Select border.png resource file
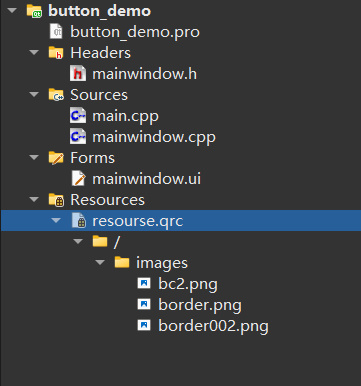 200,305
